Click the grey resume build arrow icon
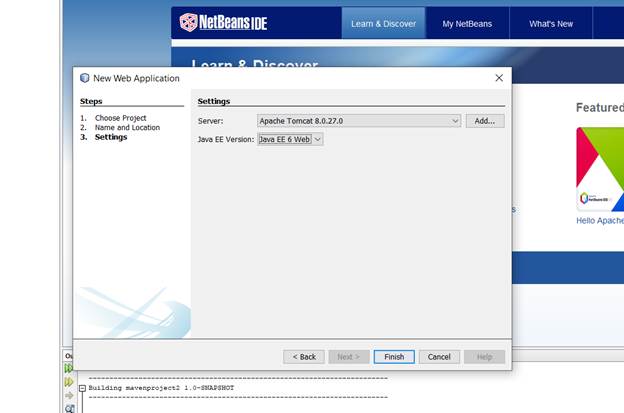624x413 pixels. click(x=69, y=395)
